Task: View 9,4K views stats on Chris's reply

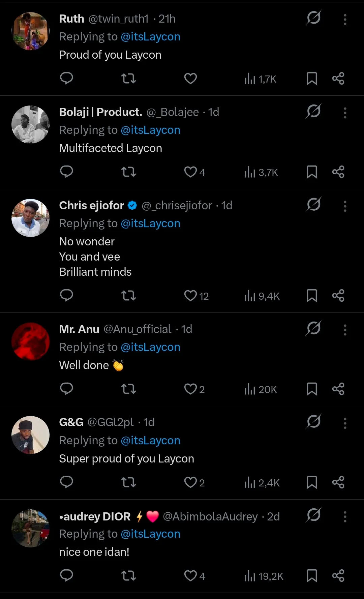Action: [262, 296]
